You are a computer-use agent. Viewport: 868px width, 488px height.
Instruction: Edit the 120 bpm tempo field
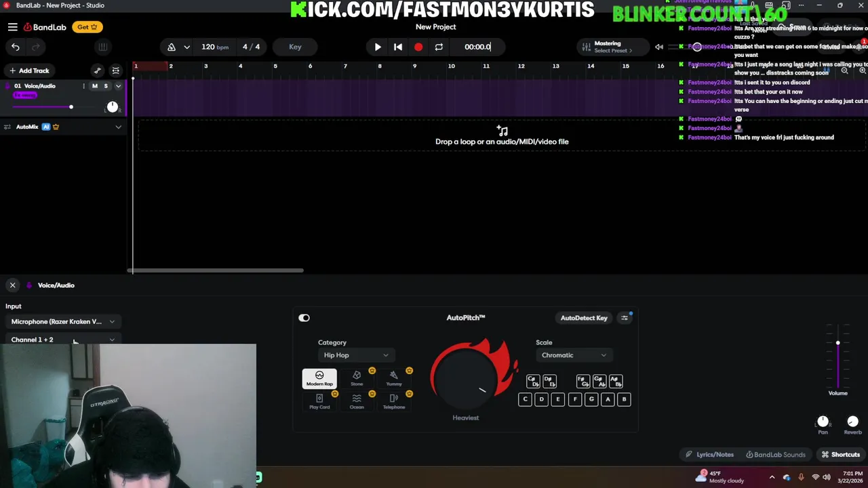(215, 47)
